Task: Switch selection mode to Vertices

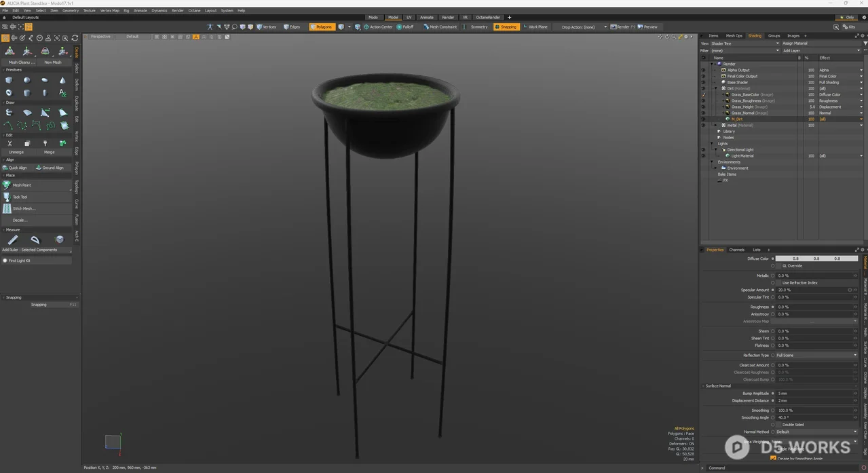Action: coord(266,27)
